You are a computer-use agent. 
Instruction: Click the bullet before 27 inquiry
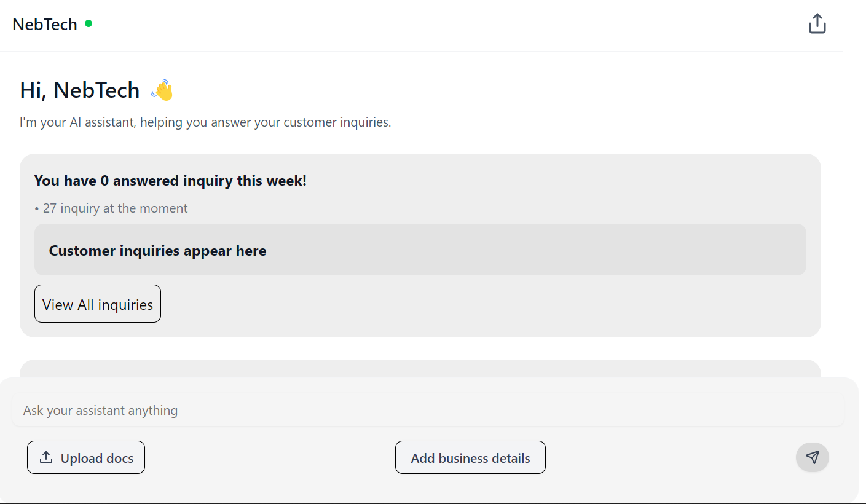tap(37, 209)
